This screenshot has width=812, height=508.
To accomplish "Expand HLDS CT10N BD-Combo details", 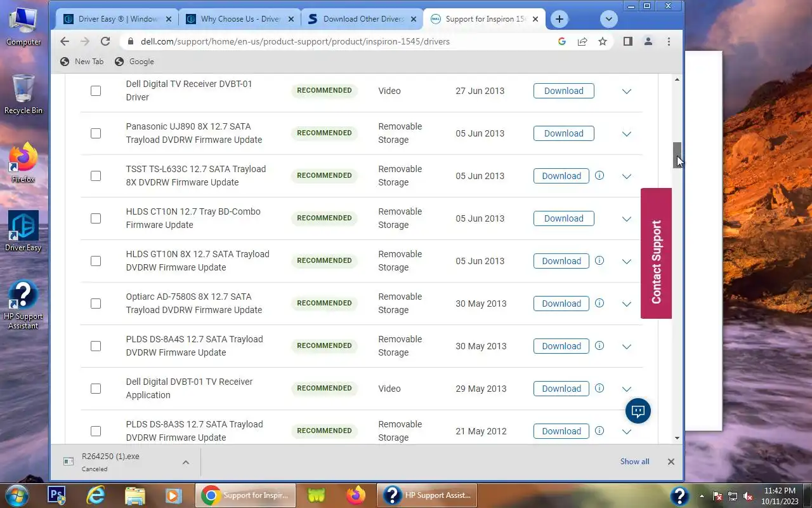I will click(x=627, y=219).
